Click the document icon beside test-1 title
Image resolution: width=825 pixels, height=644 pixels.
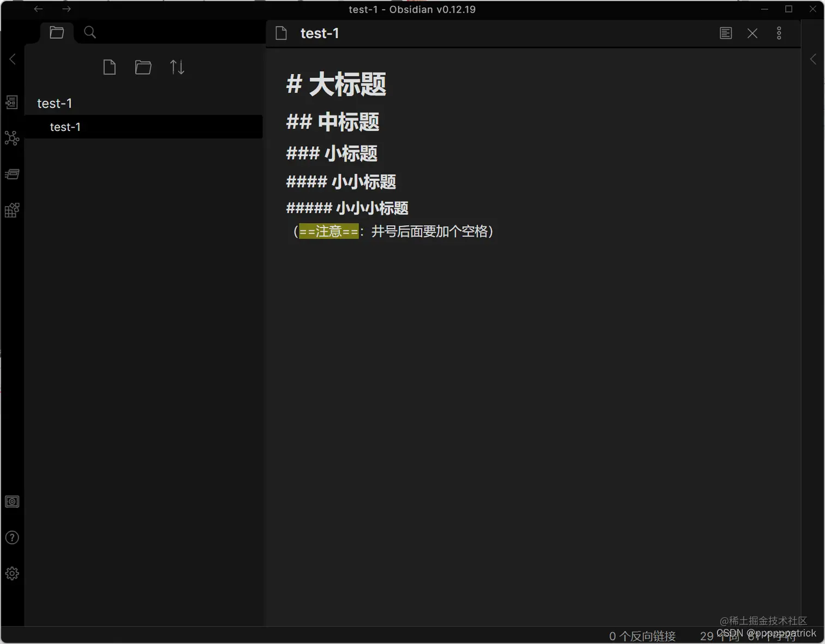281,33
